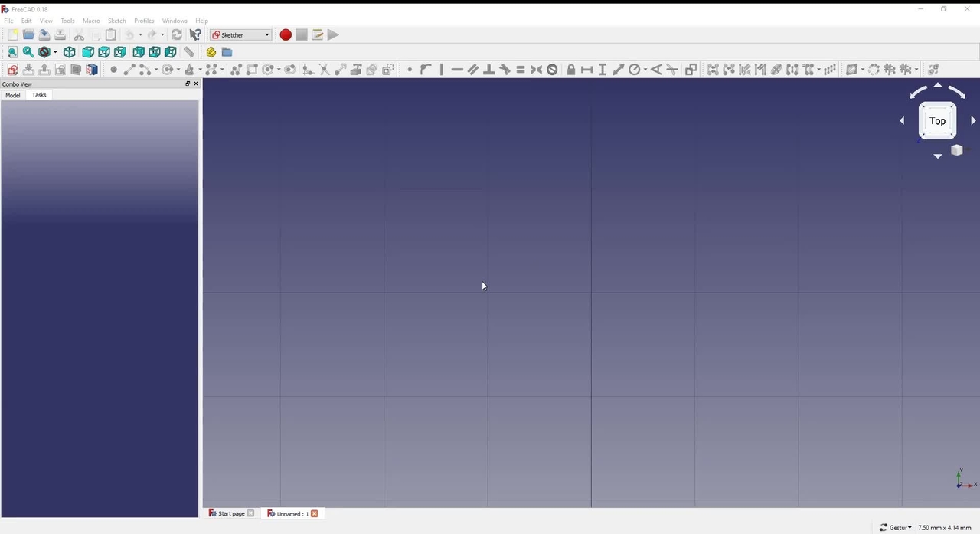Click the yellow Part icon
The width and height of the screenshot is (980, 534).
(x=211, y=52)
